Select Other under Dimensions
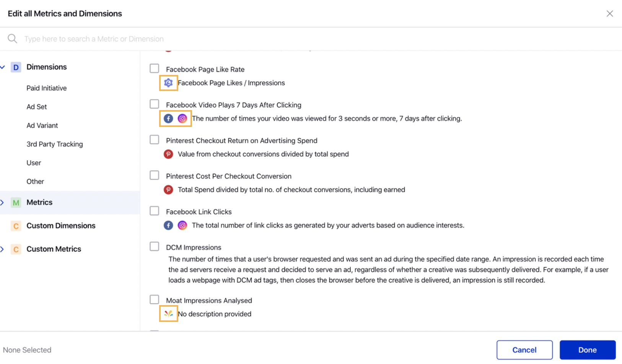622x364 pixels. click(x=35, y=182)
